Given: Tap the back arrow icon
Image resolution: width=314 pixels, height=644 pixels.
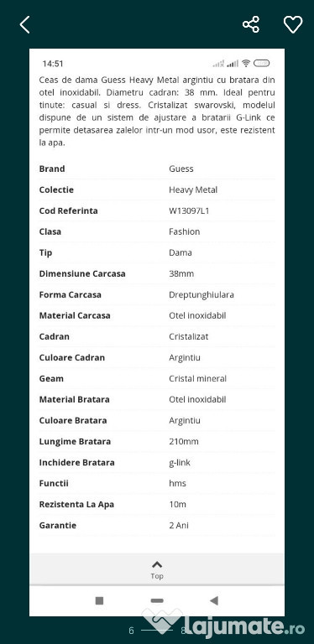Looking at the screenshot, I should 24,24.
